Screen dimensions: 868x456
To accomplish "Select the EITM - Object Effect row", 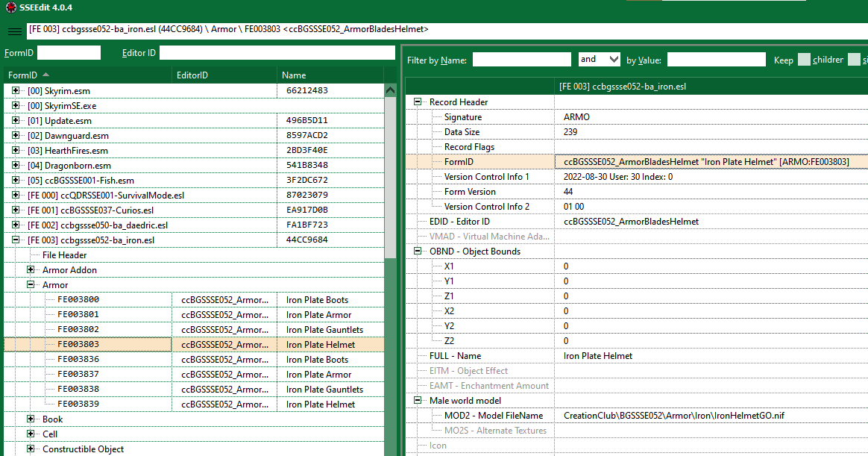I will coord(637,371).
